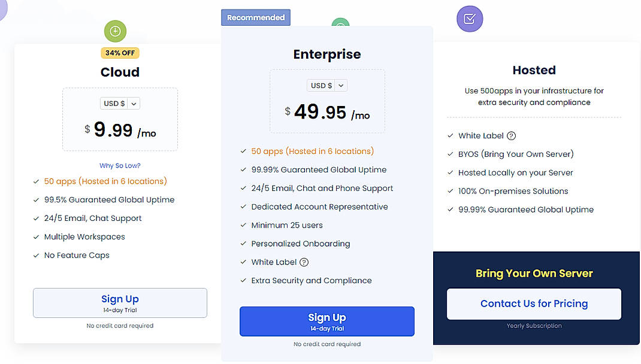Click the USD dropdown chevron in Cloud card
Viewport: 641px width, 364px height.
pos(133,103)
